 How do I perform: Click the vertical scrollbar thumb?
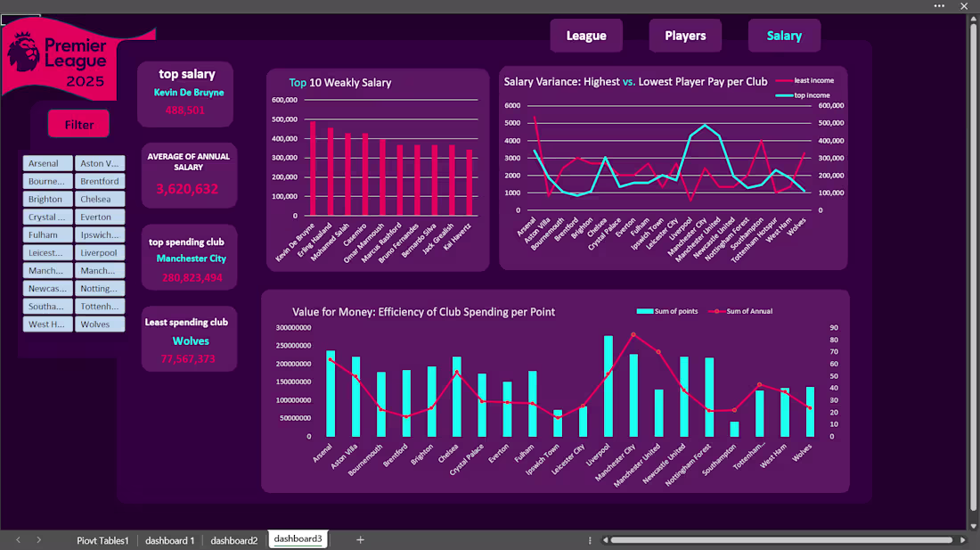point(973,268)
